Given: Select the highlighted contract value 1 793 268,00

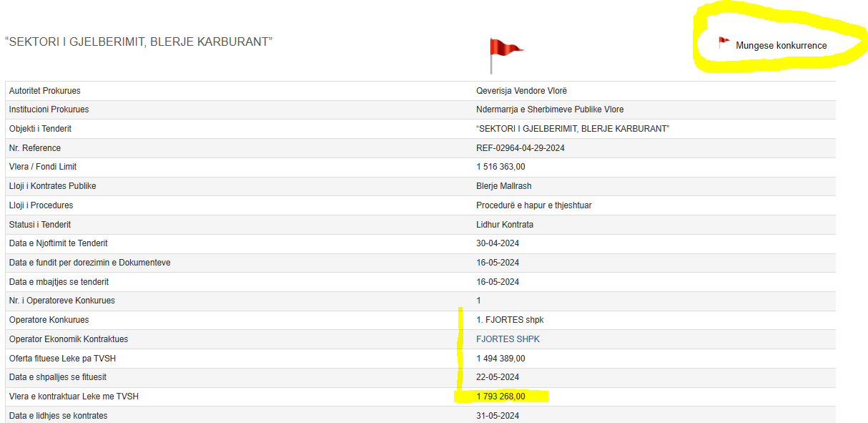Looking at the screenshot, I should pyautogui.click(x=500, y=397).
